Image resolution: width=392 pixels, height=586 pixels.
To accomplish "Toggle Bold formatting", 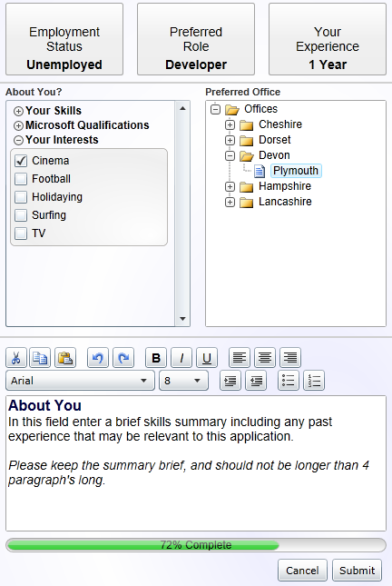I will click(156, 358).
